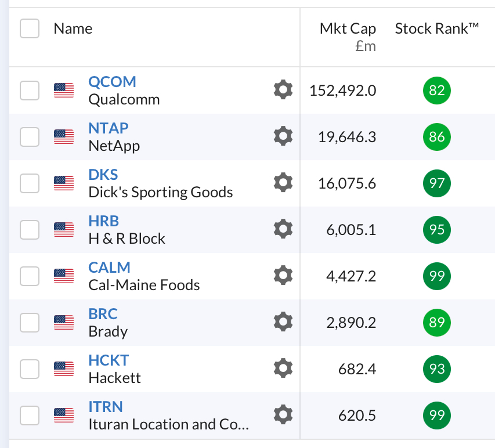This screenshot has width=495, height=448.
Task: Check the box next to Cal-Maine Foods
Action: tap(30, 276)
